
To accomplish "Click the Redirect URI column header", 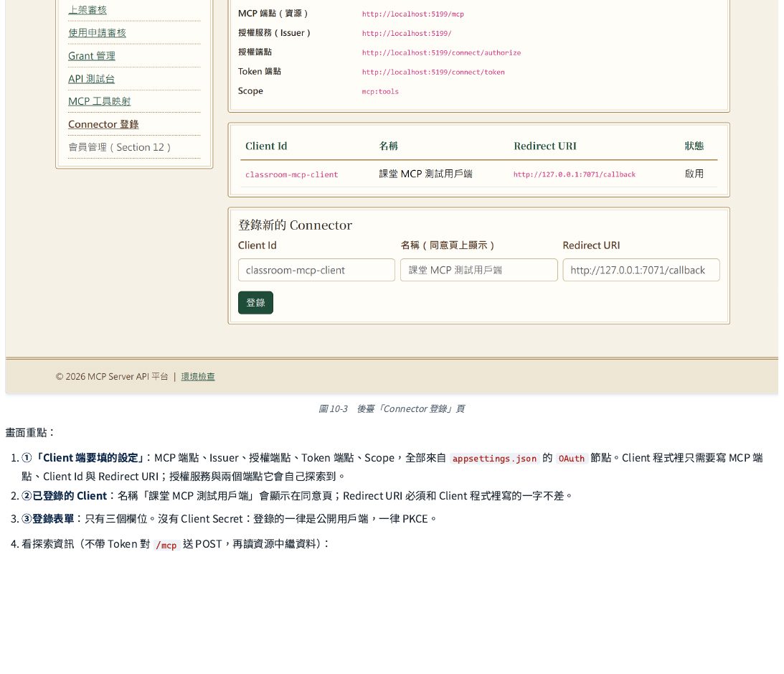I will 545,146.
